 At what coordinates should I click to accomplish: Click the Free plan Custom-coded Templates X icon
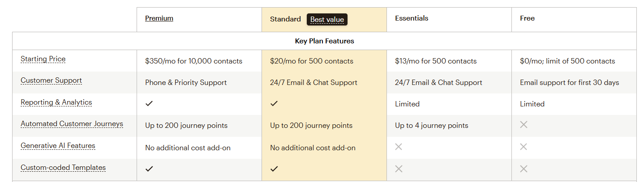pyautogui.click(x=524, y=169)
